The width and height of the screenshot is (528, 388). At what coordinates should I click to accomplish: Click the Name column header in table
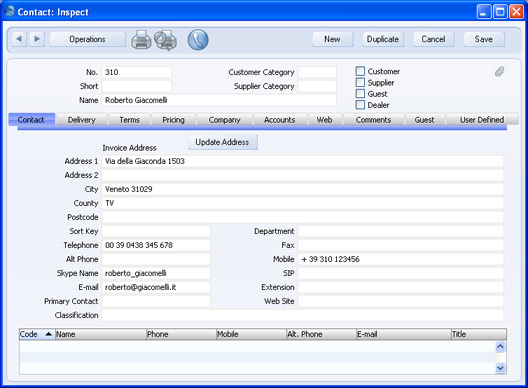coord(100,334)
